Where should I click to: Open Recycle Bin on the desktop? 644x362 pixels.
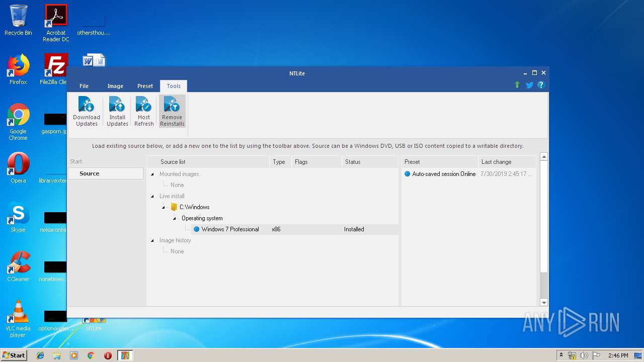(18, 20)
